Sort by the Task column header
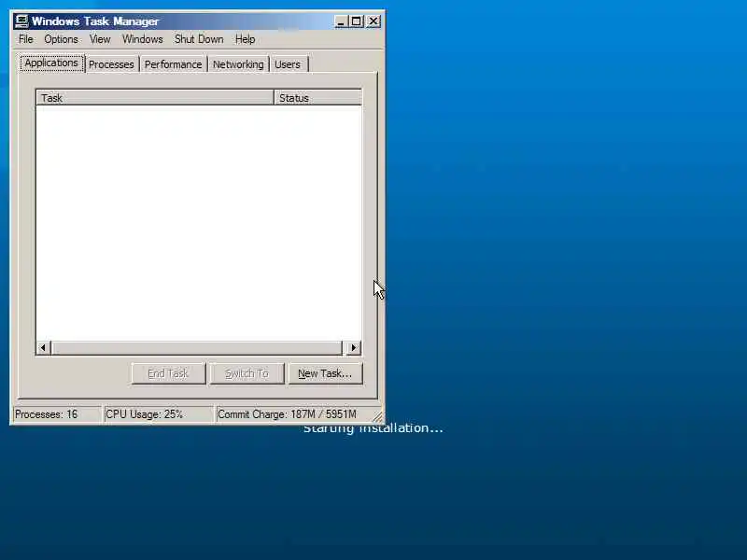 155,98
